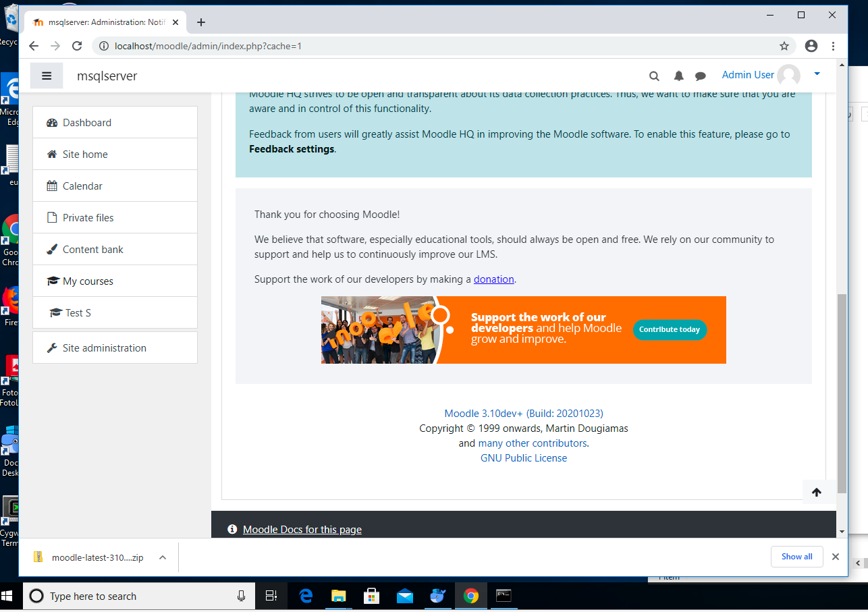
Task: Open My courses in the side navigation
Action: (x=115, y=281)
